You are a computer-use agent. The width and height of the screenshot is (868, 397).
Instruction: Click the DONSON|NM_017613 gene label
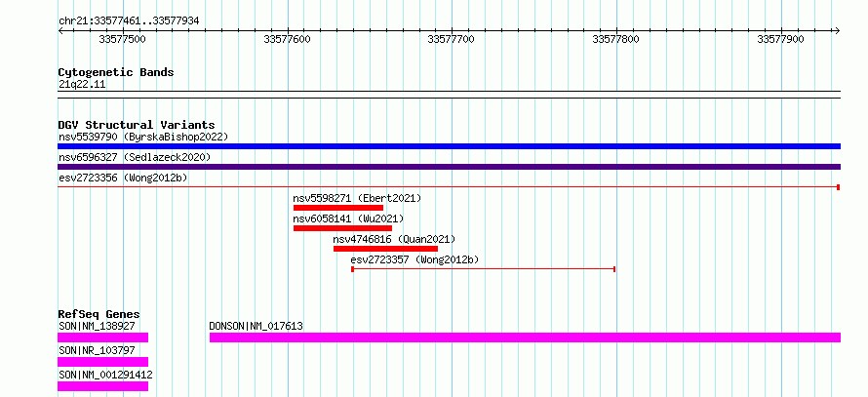coord(256,326)
